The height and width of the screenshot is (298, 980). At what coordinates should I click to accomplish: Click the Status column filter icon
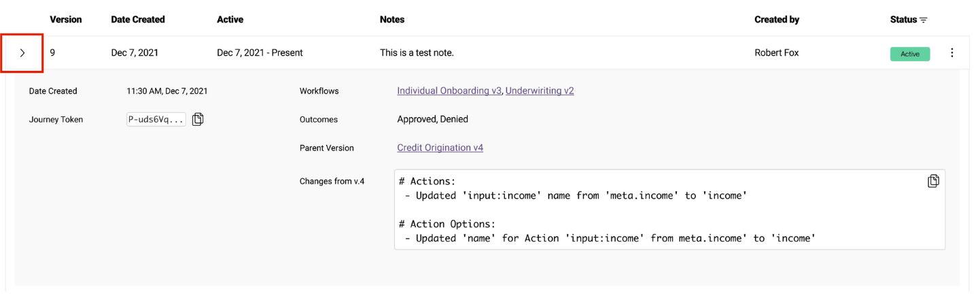coord(923,20)
